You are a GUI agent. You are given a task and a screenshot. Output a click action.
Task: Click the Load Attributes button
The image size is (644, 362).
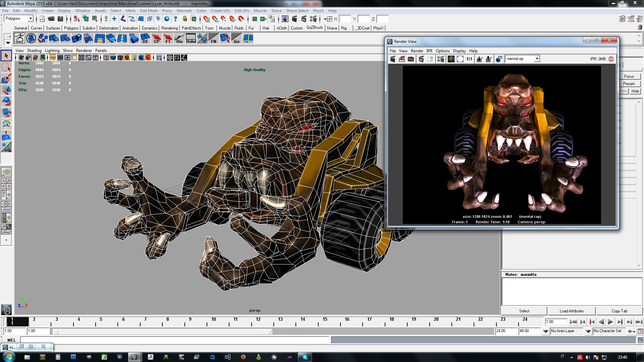point(572,311)
